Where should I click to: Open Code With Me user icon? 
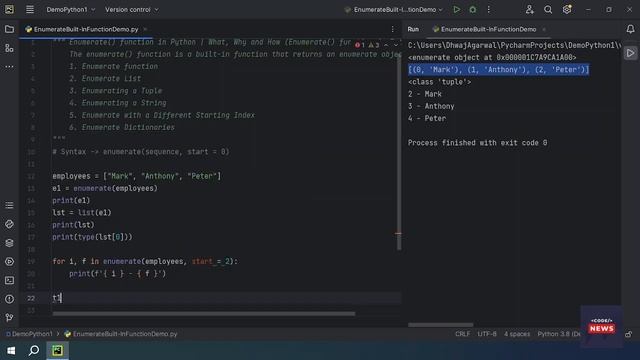(530, 9)
